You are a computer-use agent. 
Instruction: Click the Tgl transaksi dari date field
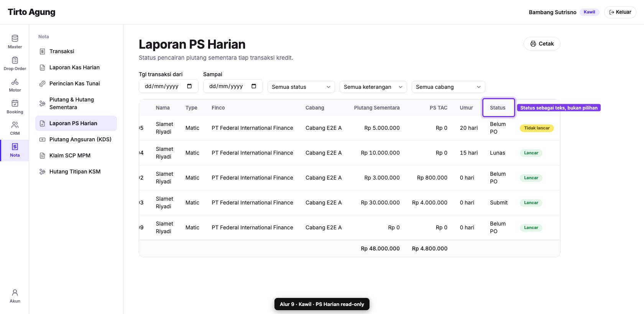[x=169, y=86]
